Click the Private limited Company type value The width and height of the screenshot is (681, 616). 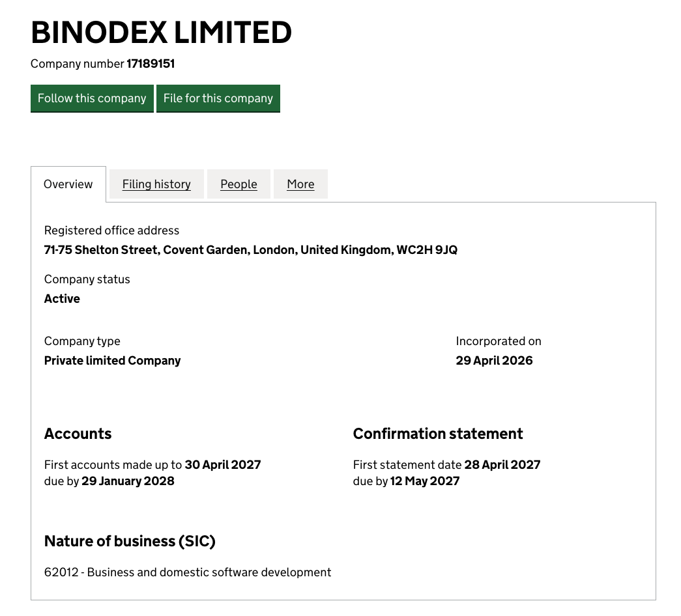pos(113,361)
